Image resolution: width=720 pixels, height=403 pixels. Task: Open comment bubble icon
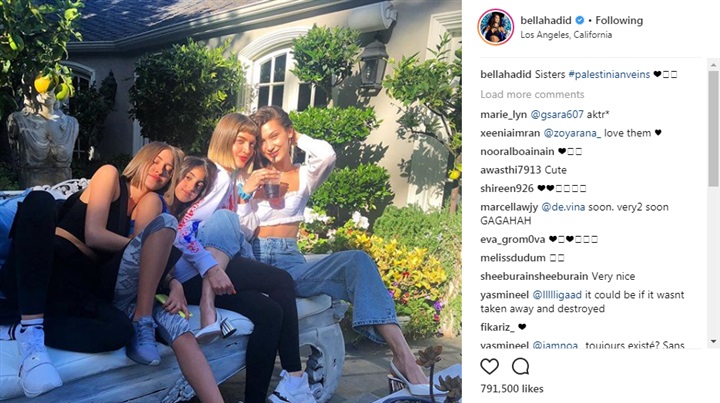coord(521,367)
